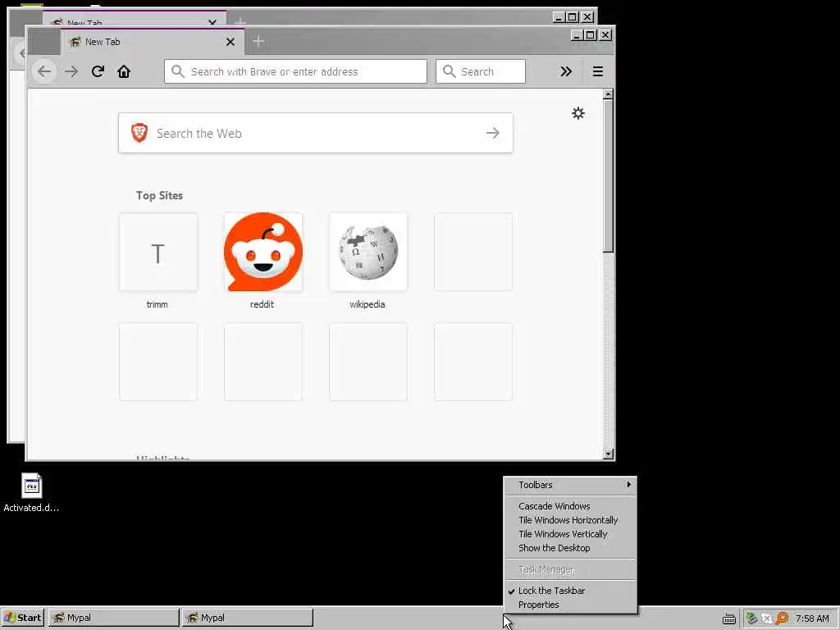Screen dimensions: 840x630
Task: Close the front New Tab tab
Action: click(231, 42)
